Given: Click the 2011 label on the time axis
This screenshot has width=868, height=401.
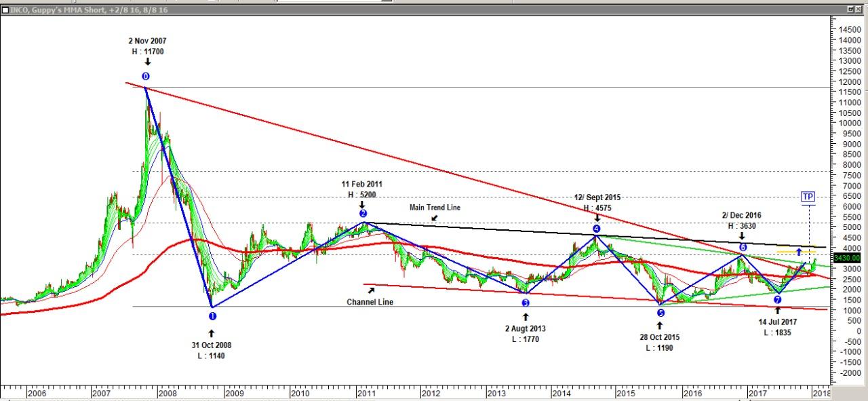Looking at the screenshot, I should pyautogui.click(x=366, y=393).
